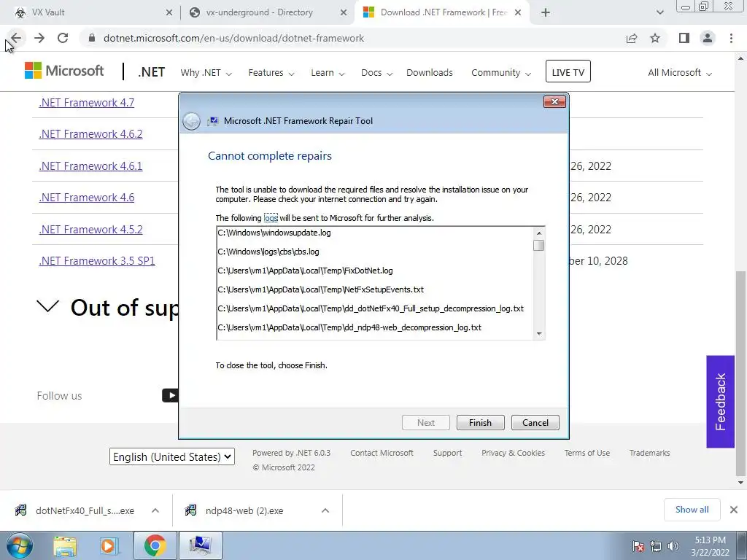
Task: Open the .NET Framework 4.6.2 link
Action: (90, 134)
